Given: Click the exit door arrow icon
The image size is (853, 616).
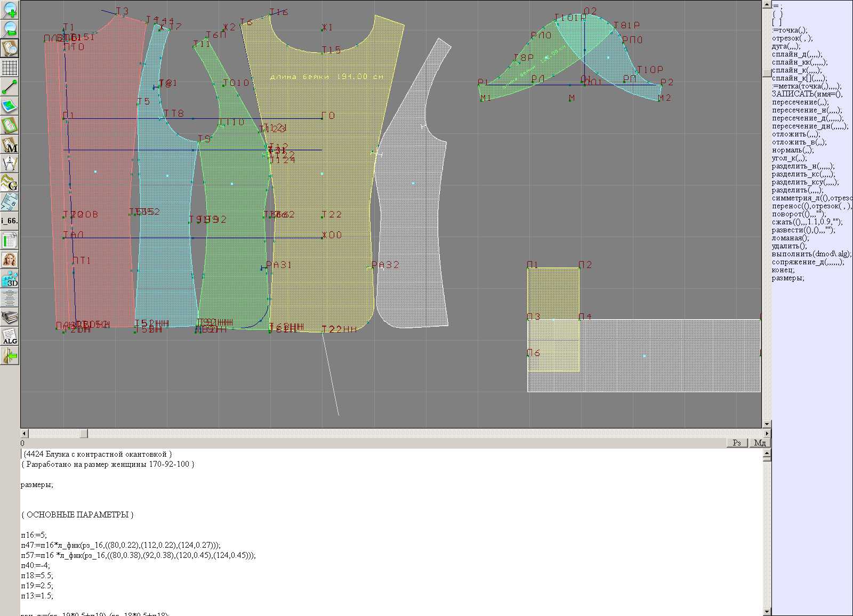Looking at the screenshot, I should click(10, 355).
